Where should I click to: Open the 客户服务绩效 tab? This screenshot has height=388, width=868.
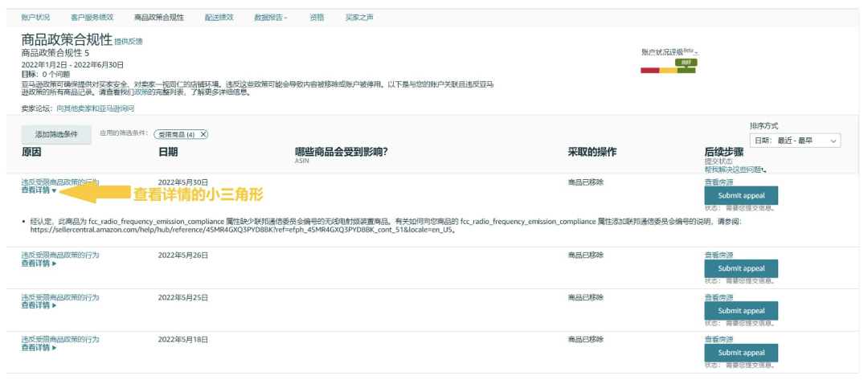pyautogui.click(x=92, y=17)
